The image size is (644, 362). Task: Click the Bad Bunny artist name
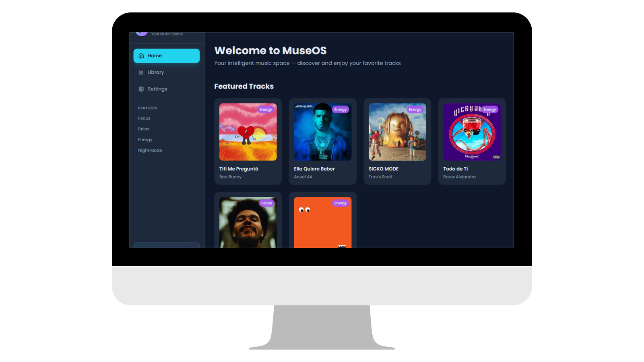230,177
